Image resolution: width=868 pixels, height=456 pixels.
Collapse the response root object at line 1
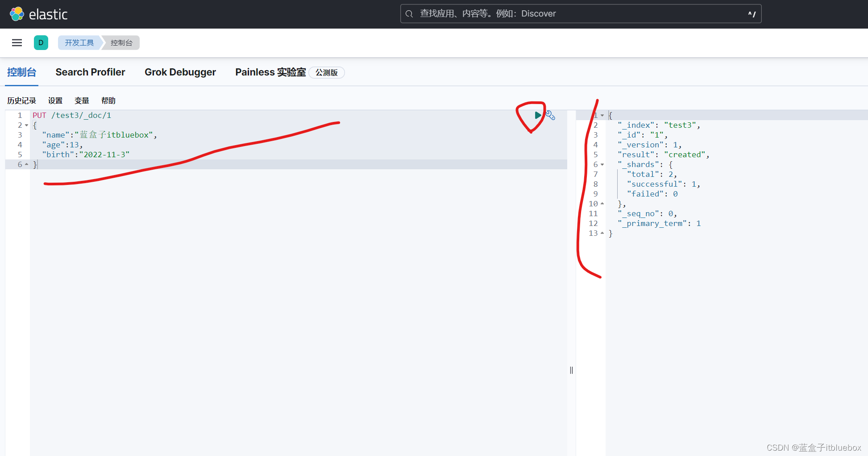pyautogui.click(x=602, y=115)
